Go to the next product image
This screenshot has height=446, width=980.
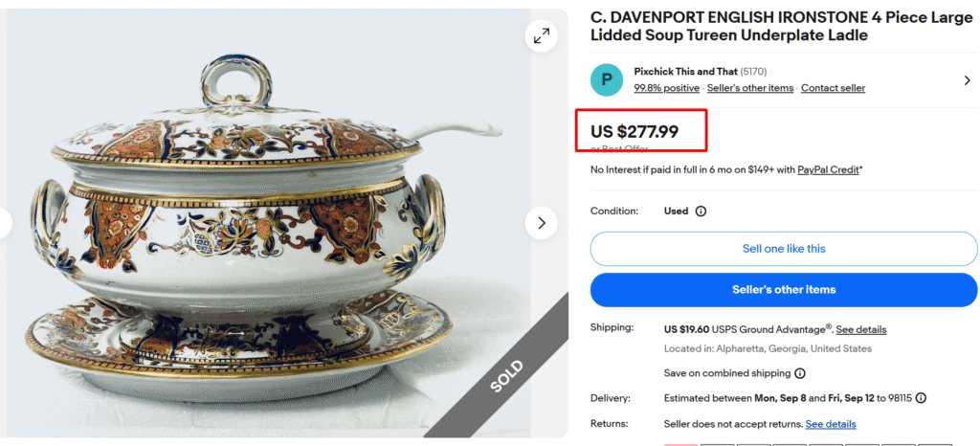pos(542,223)
